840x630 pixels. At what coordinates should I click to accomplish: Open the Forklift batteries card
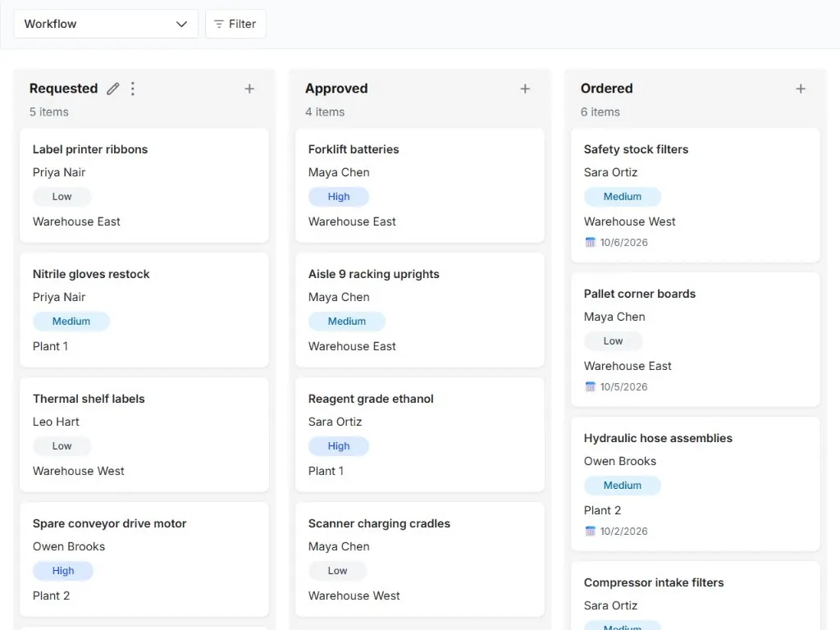[420, 185]
